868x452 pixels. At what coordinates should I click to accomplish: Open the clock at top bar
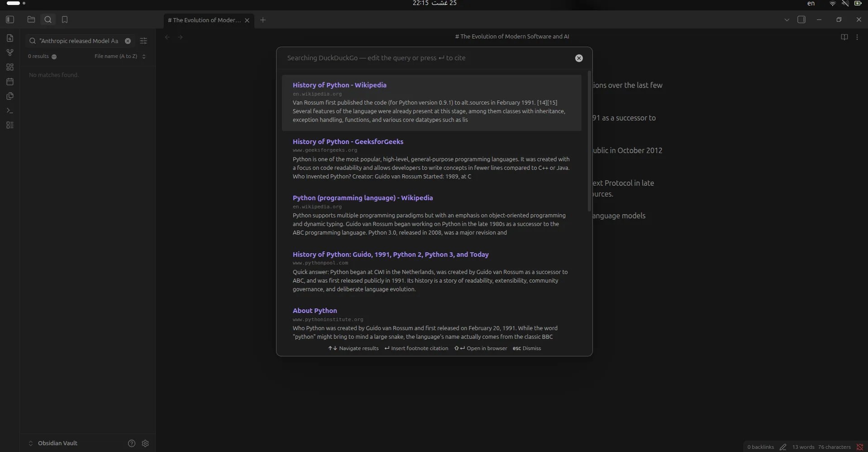(x=434, y=3)
